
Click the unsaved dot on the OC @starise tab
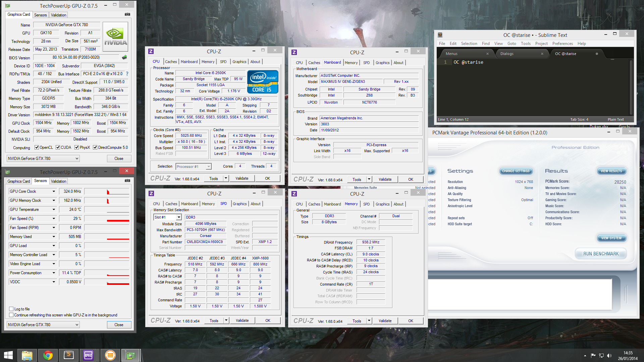click(x=597, y=54)
